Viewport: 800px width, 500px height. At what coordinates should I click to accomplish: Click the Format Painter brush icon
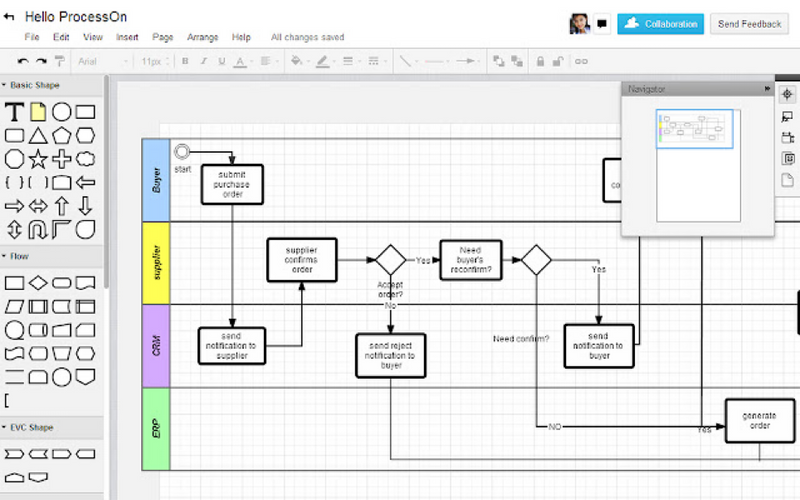60,61
